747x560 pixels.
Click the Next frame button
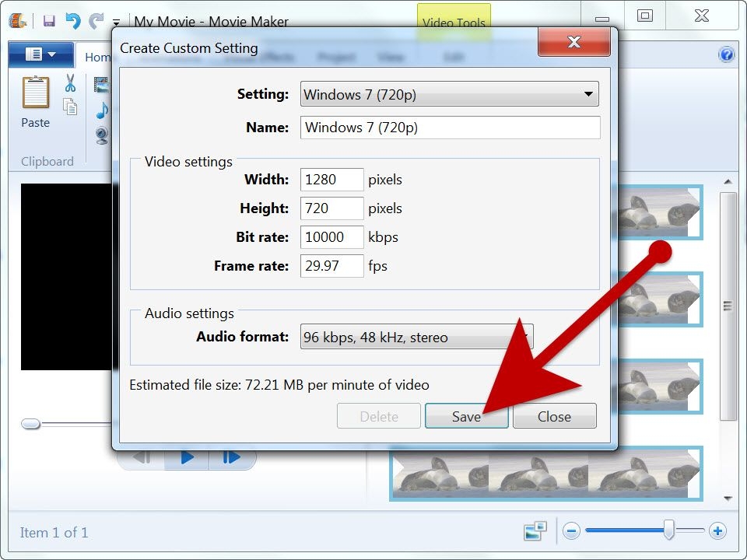click(231, 457)
